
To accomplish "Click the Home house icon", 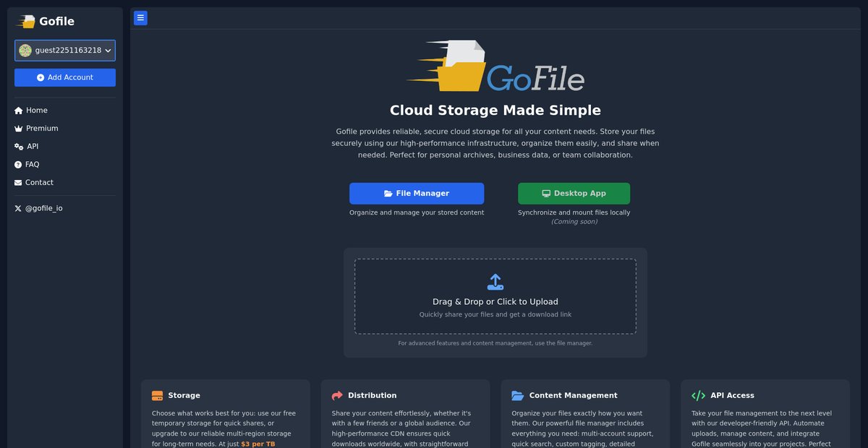I will pyautogui.click(x=19, y=111).
